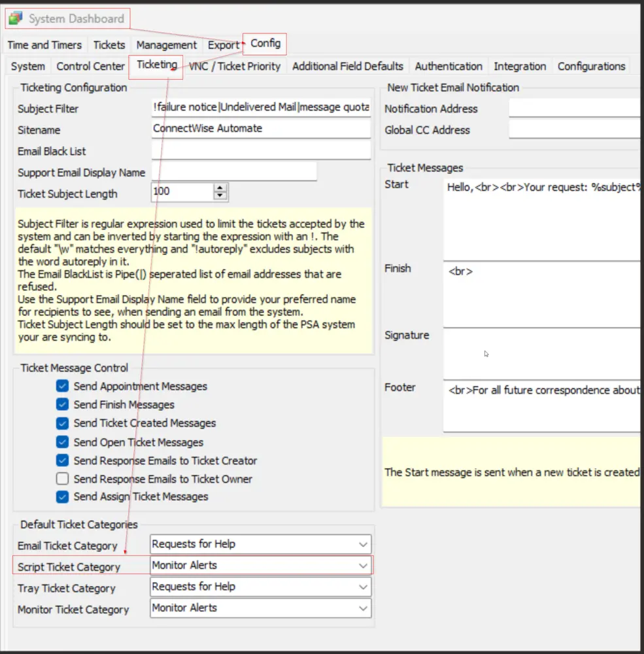Click the Start message explanation note
The width and height of the screenshot is (644, 654).
click(x=511, y=472)
